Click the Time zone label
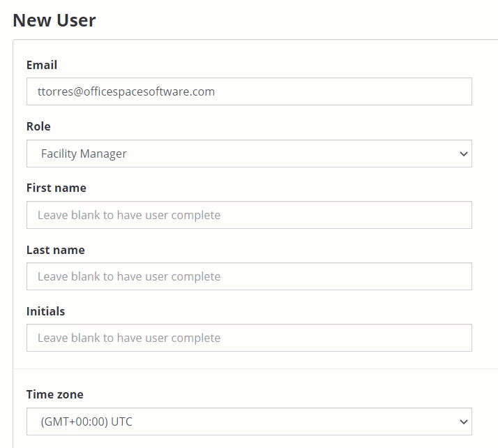Image resolution: width=498 pixels, height=448 pixels. point(54,394)
